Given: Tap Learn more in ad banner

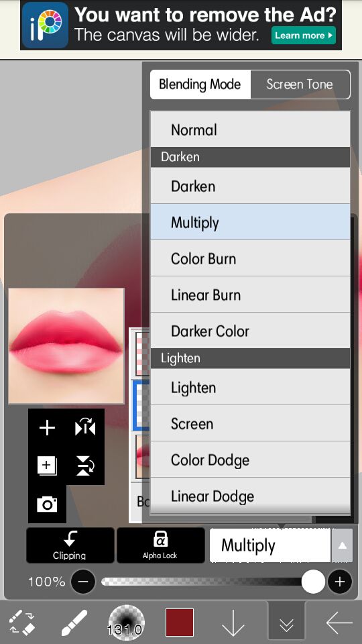Looking at the screenshot, I should 303,36.
